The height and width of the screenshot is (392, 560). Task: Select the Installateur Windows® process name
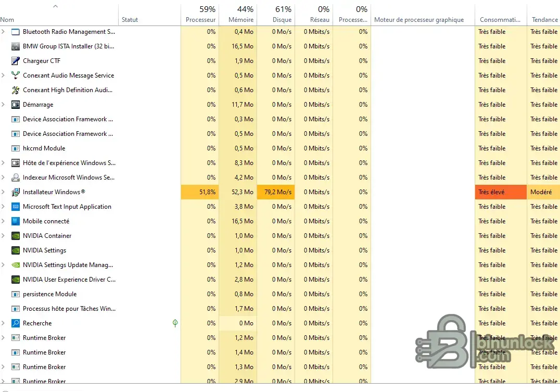(x=54, y=192)
